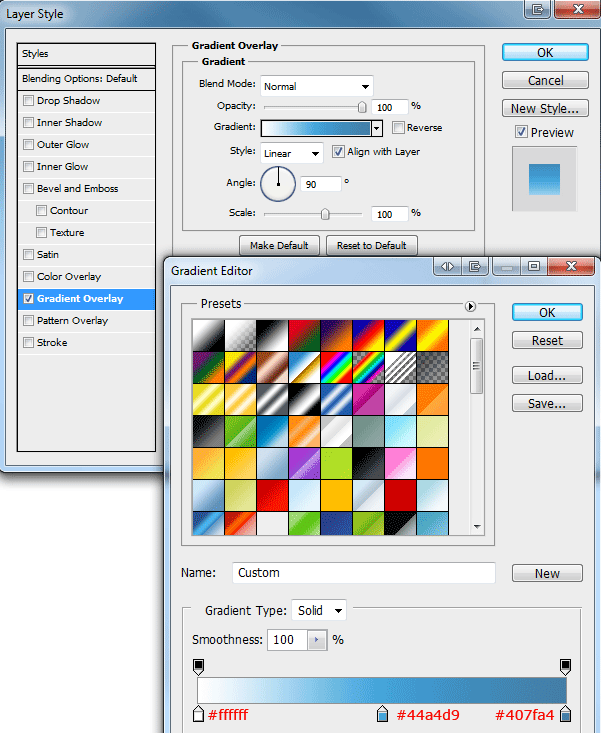601x733 pixels.
Task: Click the Make Default button
Action: click(x=279, y=245)
